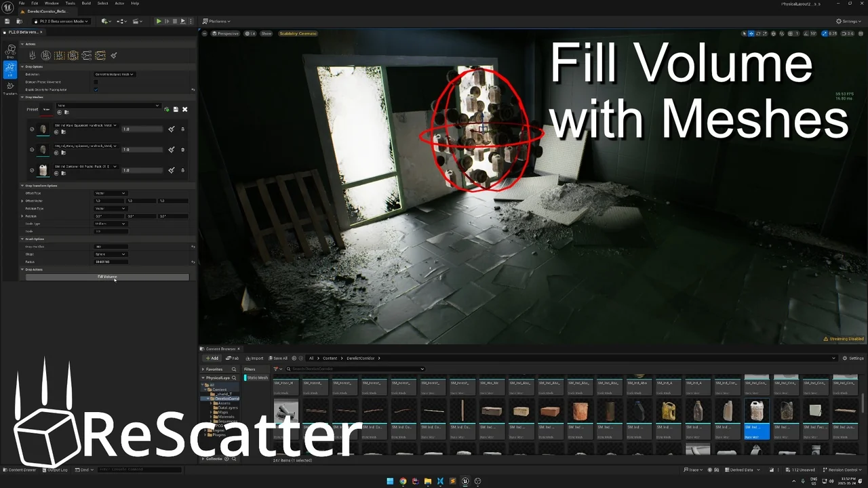Click the save preset icon next to preset dropdown
868x488 pixels.
176,109
